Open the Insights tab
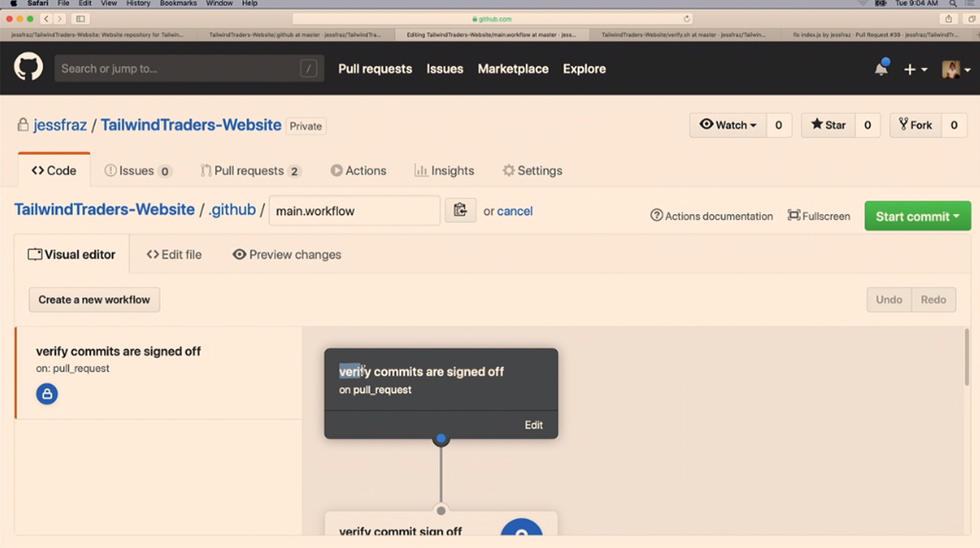The image size is (980, 548). [444, 170]
